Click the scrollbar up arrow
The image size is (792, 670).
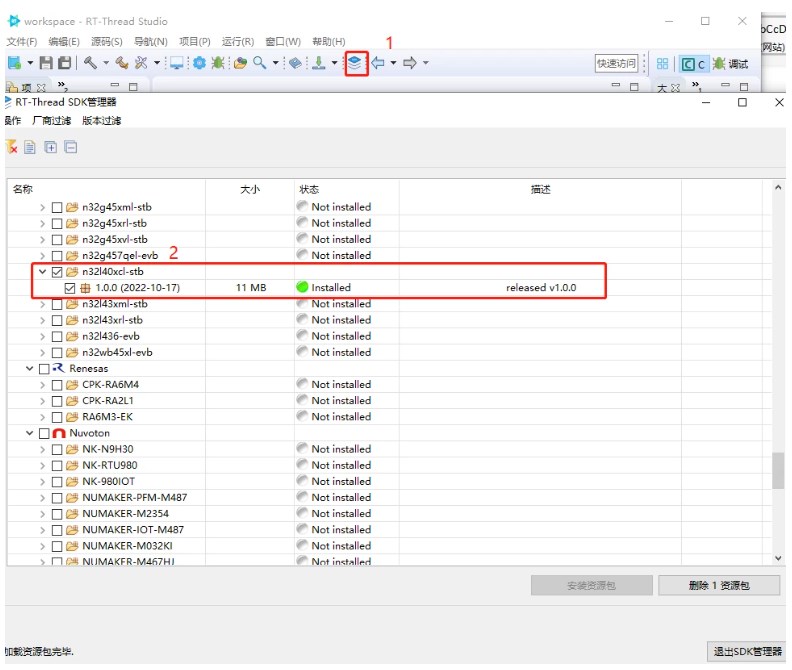point(778,187)
